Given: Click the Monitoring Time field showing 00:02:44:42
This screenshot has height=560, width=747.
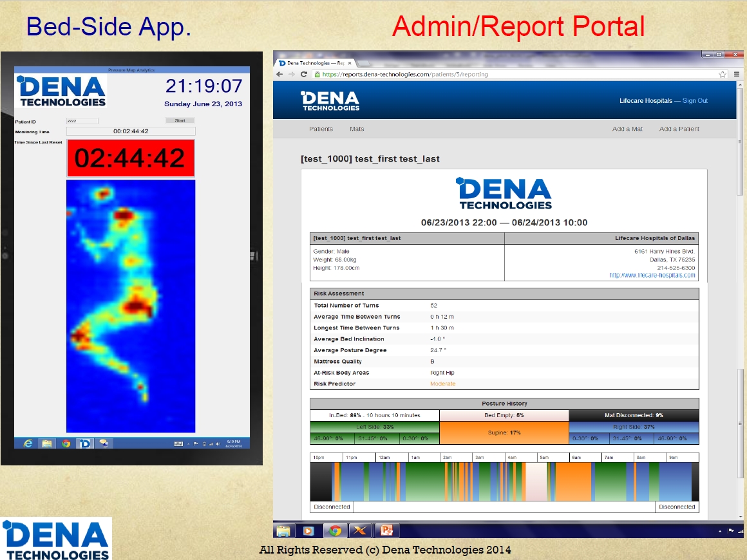Looking at the screenshot, I should coord(131,131).
